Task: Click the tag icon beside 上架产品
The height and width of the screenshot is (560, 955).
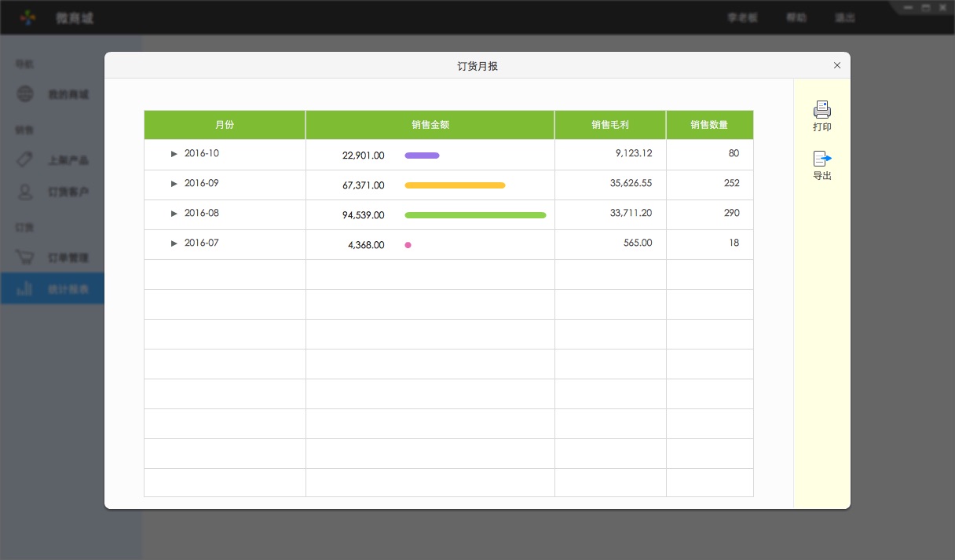Action: [26, 159]
